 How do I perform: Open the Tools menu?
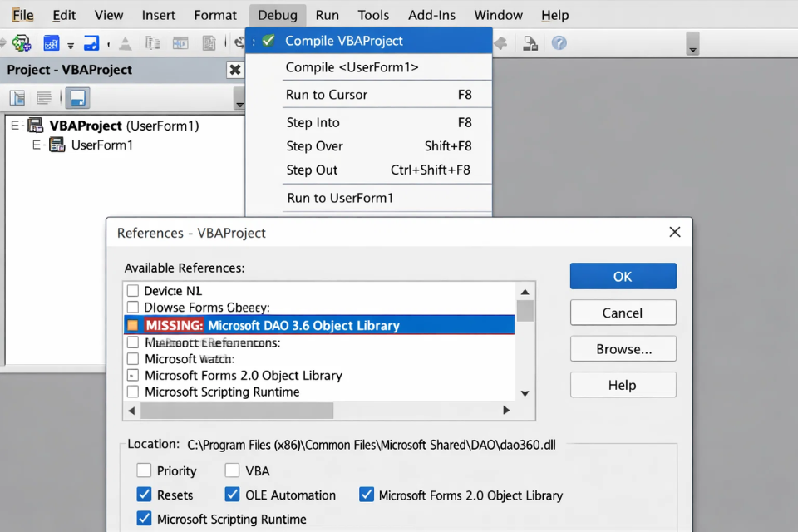click(x=373, y=15)
